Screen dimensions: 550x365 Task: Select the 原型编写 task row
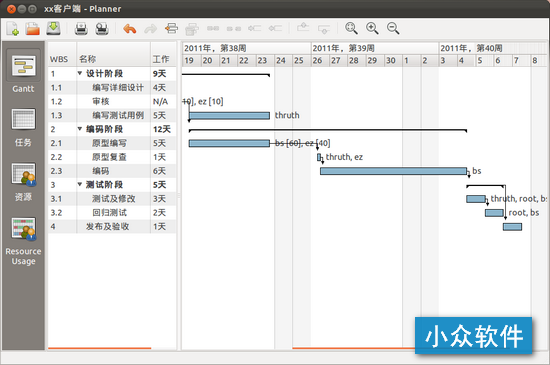(x=112, y=143)
